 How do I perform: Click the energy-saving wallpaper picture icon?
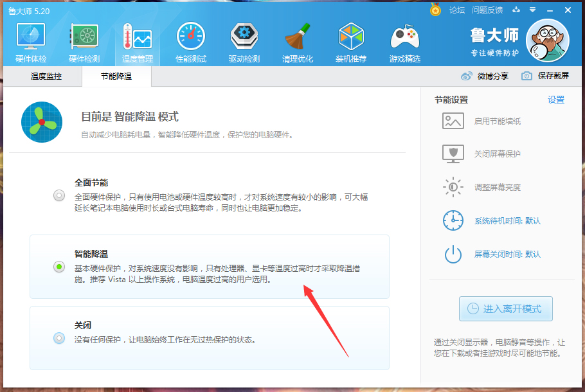(453, 121)
